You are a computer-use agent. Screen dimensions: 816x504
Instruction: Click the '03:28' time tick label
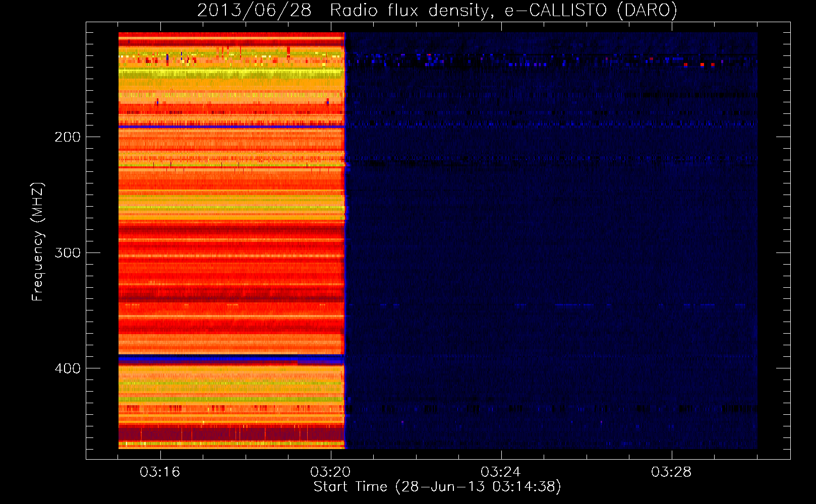671,472
